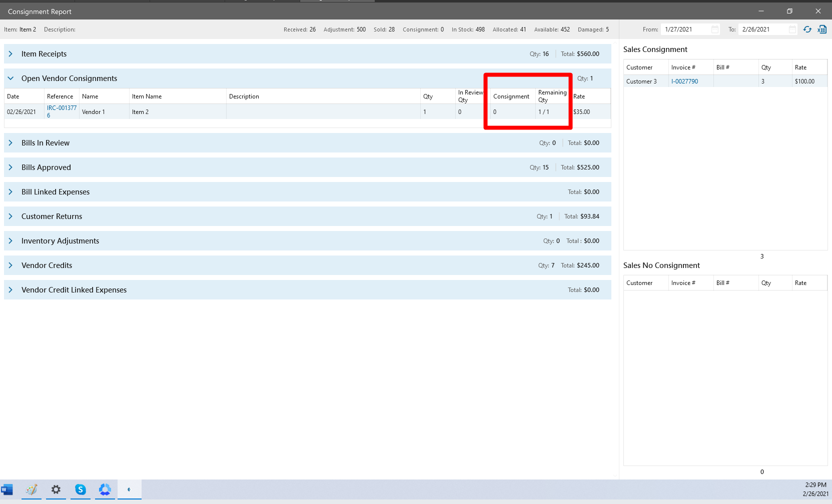Expand the Inventory Adjustments section
Viewport: 832px width, 504px height.
pyautogui.click(x=11, y=241)
